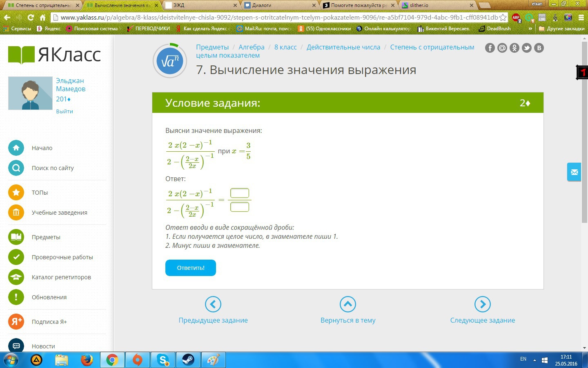Go to next task arrow icon
The width and height of the screenshot is (588, 368).
[x=482, y=304]
